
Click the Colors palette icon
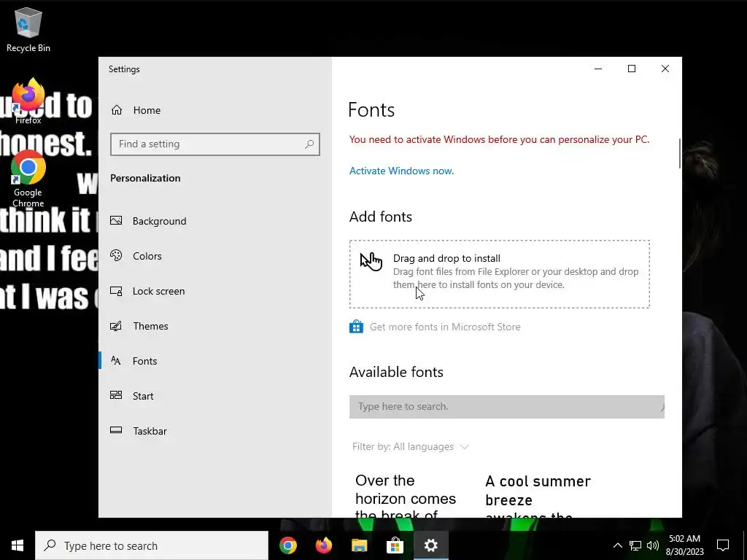(116, 255)
